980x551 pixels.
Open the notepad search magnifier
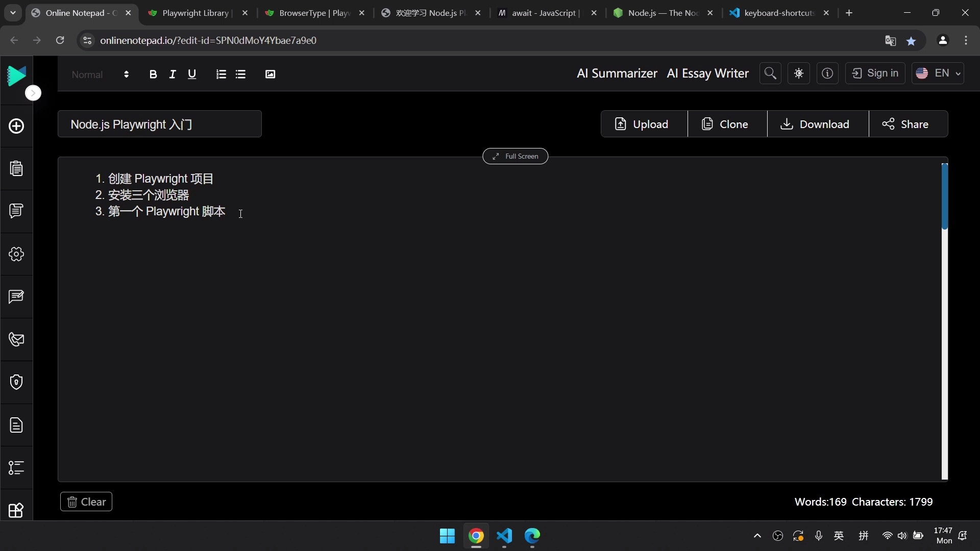770,73
